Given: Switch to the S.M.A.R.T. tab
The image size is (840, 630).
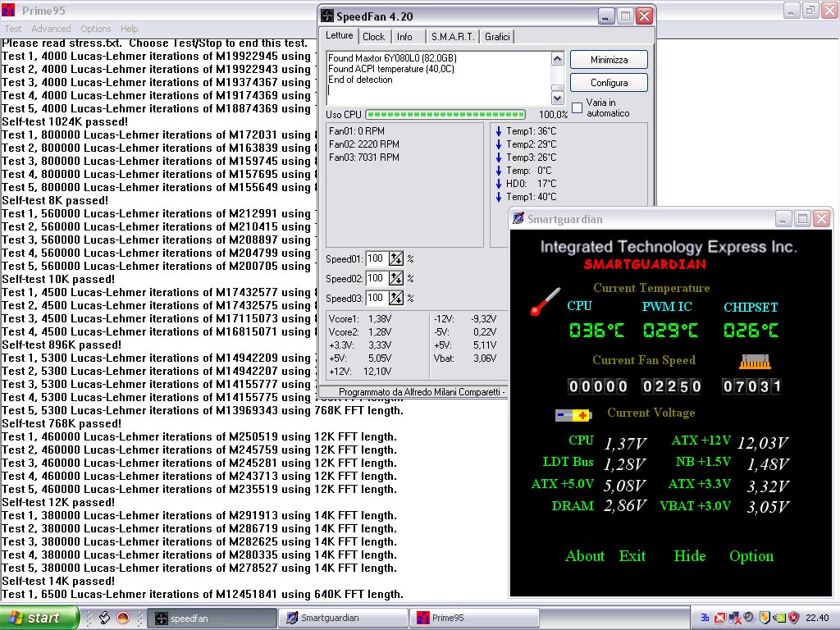Looking at the screenshot, I should point(453,37).
